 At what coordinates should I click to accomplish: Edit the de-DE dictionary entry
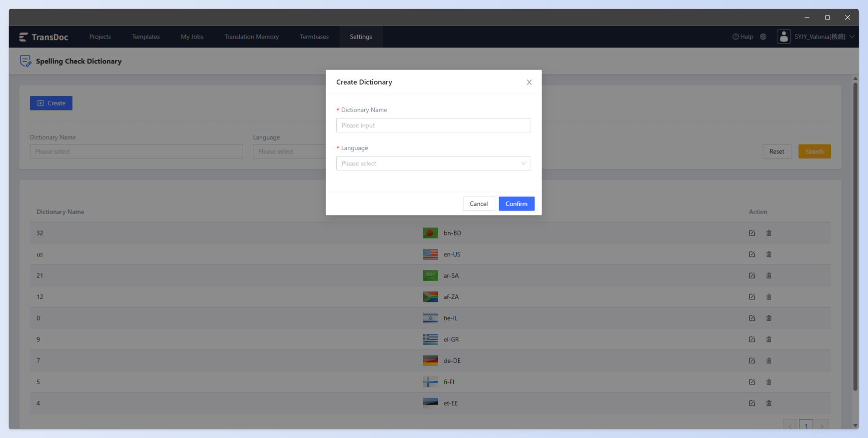click(752, 360)
